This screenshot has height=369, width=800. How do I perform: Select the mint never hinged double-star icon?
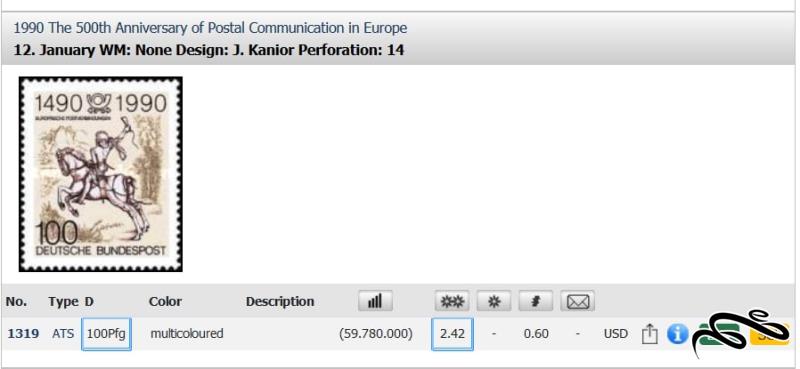pyautogui.click(x=452, y=301)
